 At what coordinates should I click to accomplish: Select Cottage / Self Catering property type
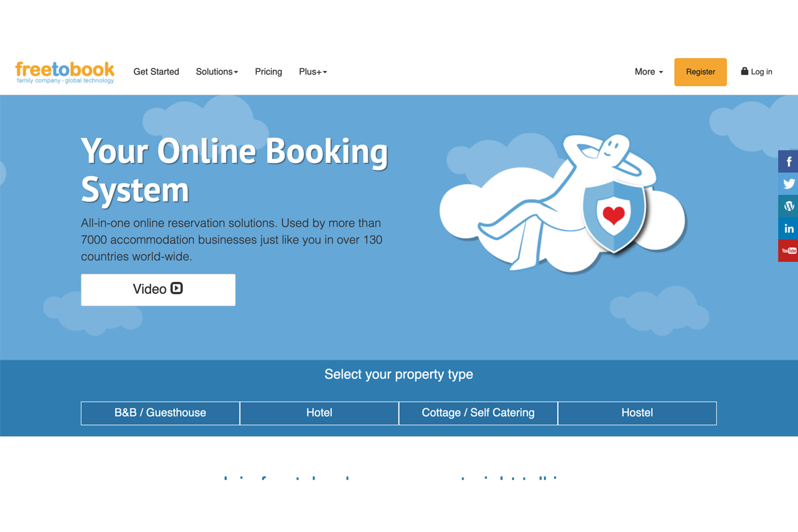point(478,413)
